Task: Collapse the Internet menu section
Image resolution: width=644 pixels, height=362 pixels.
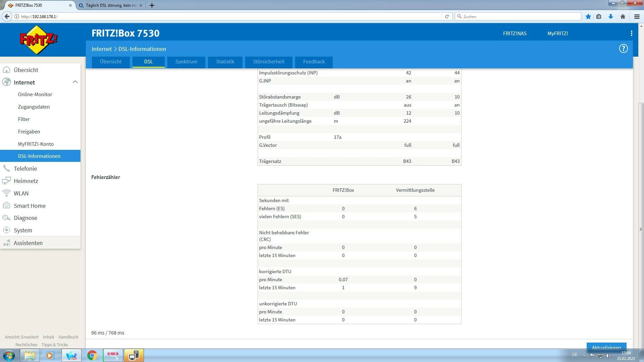Action: [75, 82]
